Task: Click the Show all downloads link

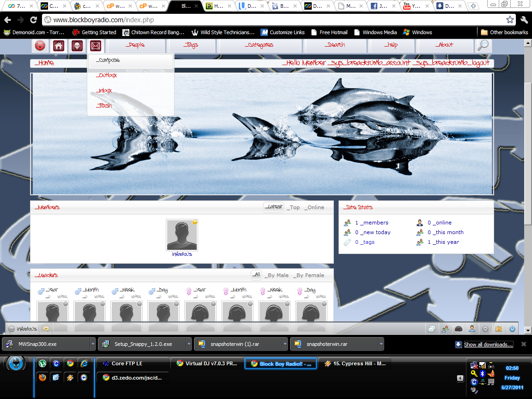Action: point(488,345)
